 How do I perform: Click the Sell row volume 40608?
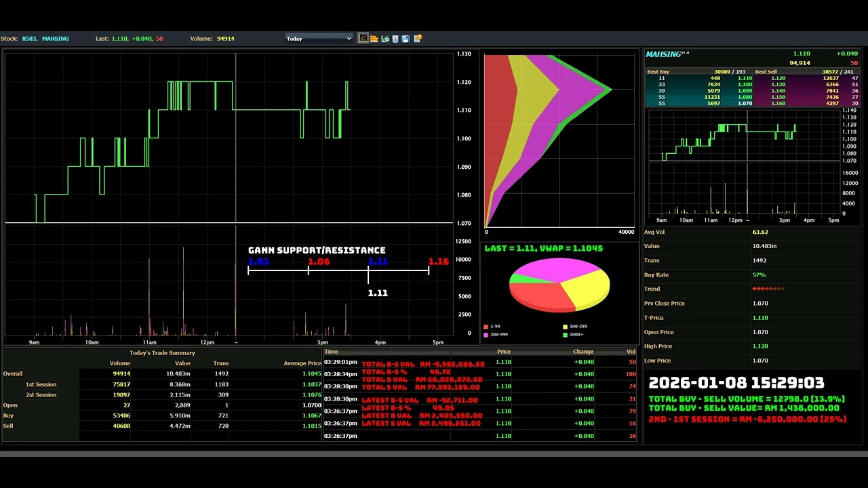coord(121,426)
